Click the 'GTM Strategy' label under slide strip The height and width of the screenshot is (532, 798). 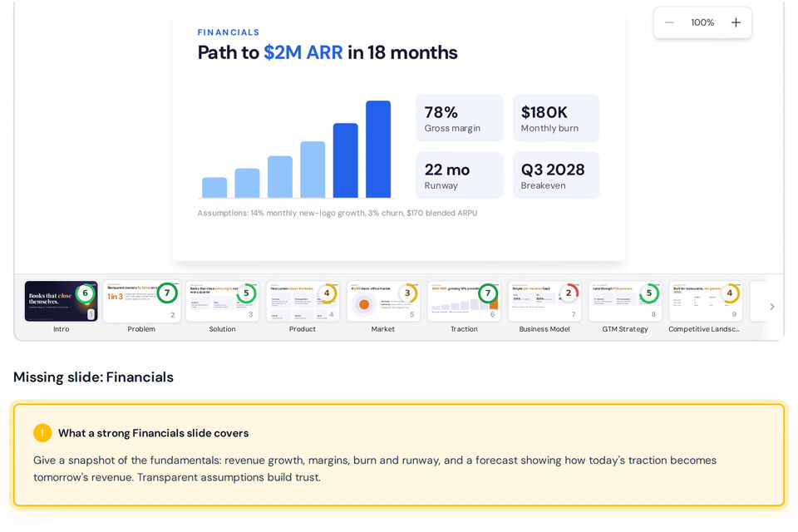[x=625, y=329]
